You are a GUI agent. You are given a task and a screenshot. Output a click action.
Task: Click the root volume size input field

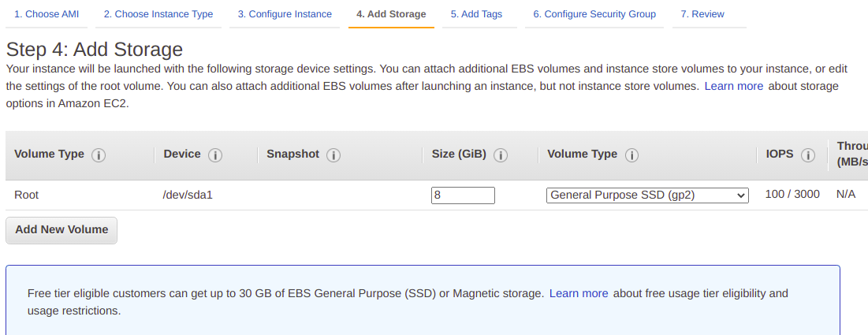[x=463, y=195]
